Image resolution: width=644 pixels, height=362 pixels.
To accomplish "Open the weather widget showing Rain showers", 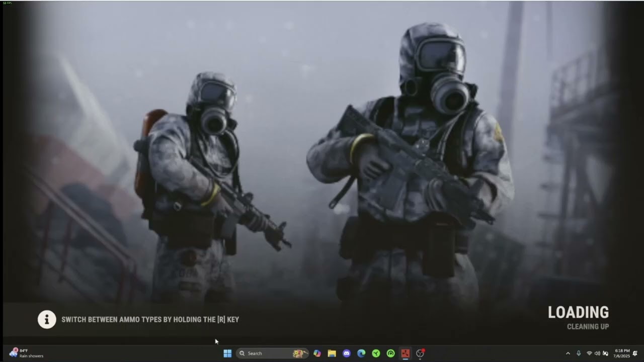I will click(x=26, y=353).
